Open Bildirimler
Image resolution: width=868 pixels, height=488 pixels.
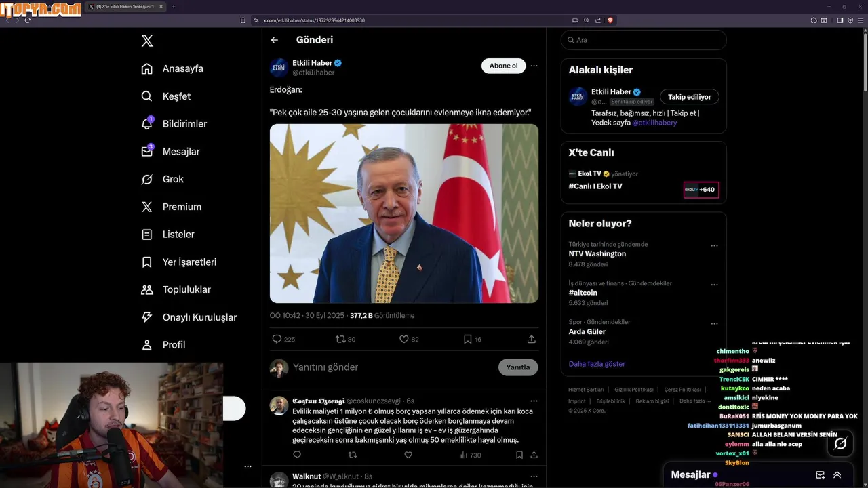174,124
